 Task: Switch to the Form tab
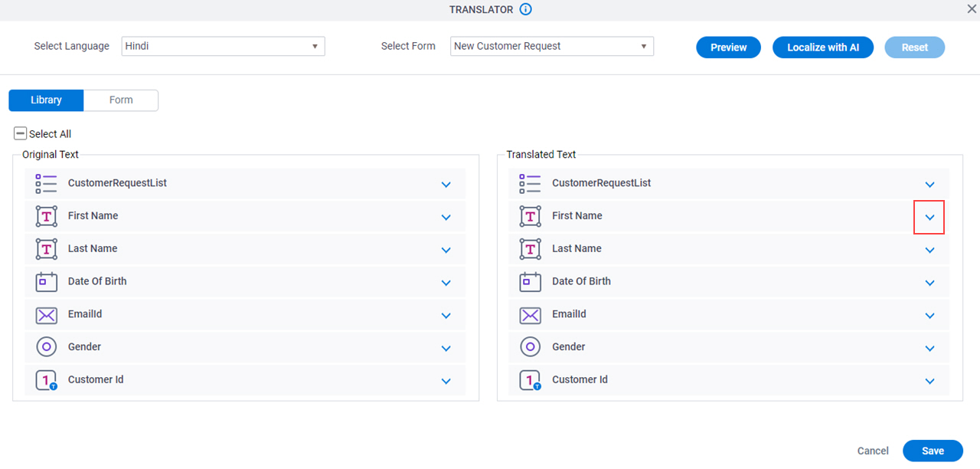point(121,100)
